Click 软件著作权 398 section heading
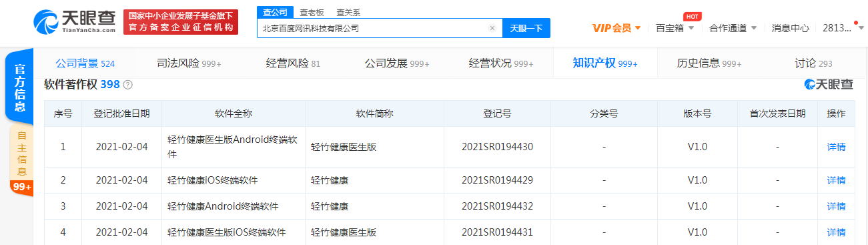Viewport: 868px width, 245px height. [x=81, y=85]
